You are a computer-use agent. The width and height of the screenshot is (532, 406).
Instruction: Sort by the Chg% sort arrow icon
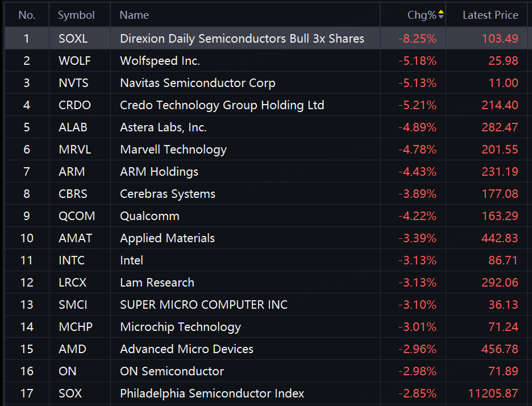click(x=440, y=15)
